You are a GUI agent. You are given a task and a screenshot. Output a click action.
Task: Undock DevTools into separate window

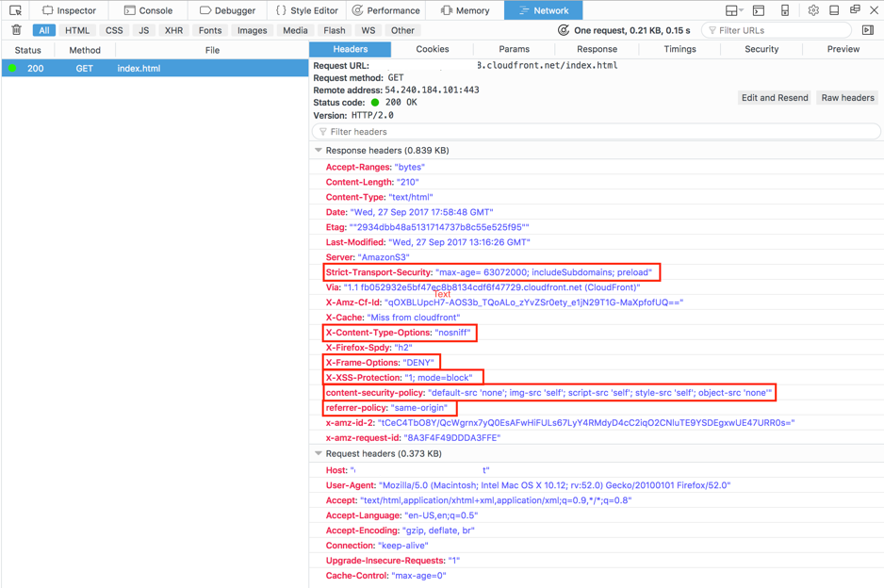(856, 10)
